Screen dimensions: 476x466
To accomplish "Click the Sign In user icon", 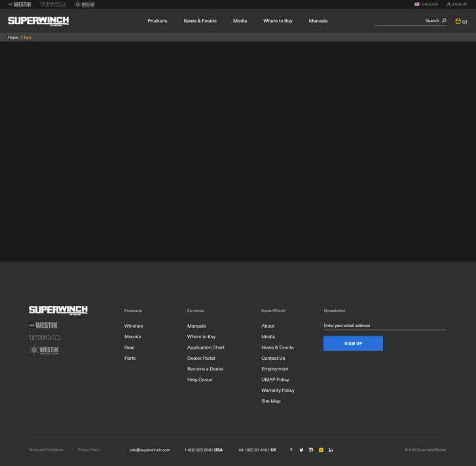I will 449,4.
